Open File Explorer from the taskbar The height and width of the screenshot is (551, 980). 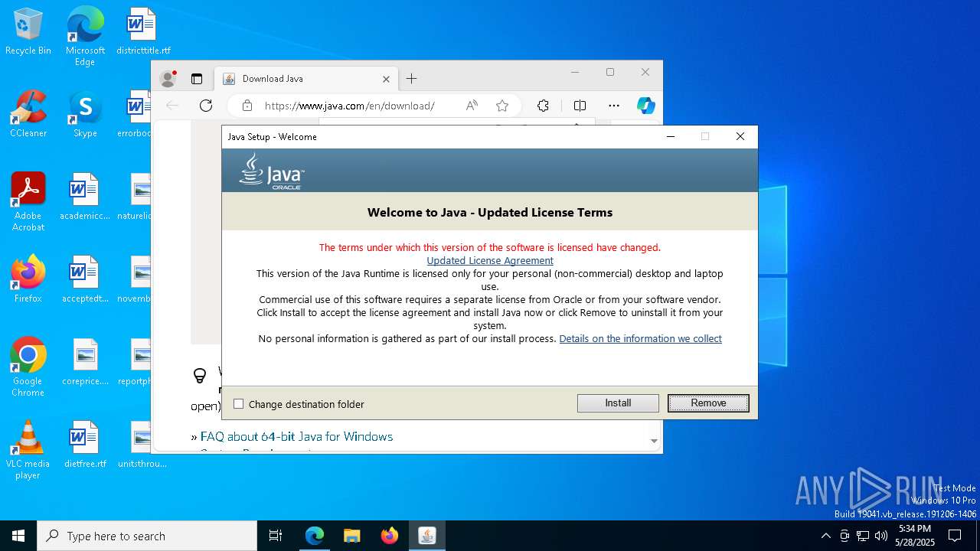pos(352,536)
